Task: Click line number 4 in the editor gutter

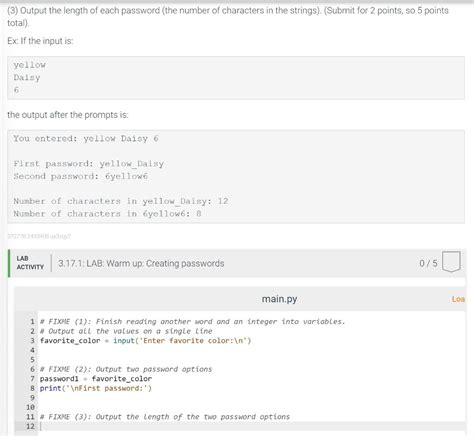Action: pos(32,350)
